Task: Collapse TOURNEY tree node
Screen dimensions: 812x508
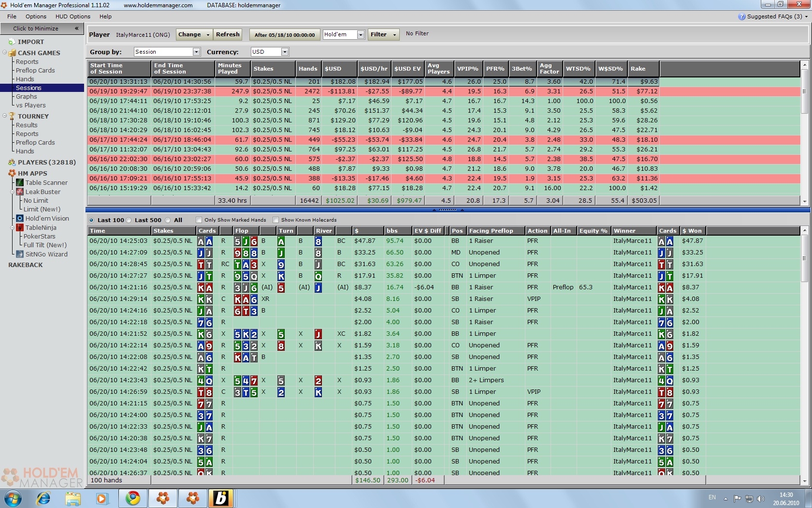Action: (4, 116)
